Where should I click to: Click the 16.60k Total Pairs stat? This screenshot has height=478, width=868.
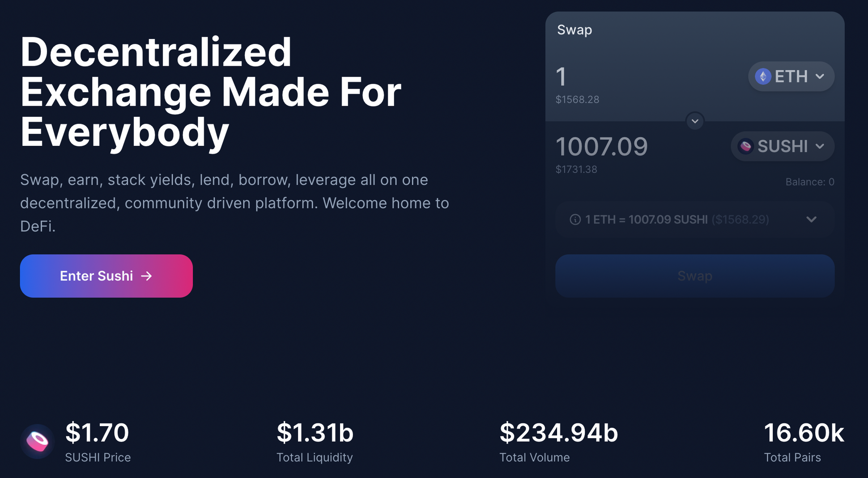point(804,433)
